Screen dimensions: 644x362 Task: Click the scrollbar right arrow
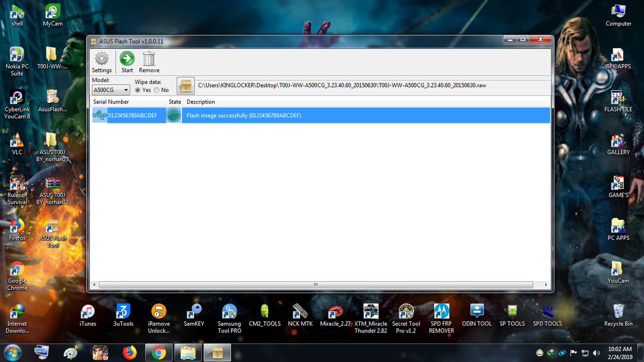[x=546, y=285]
